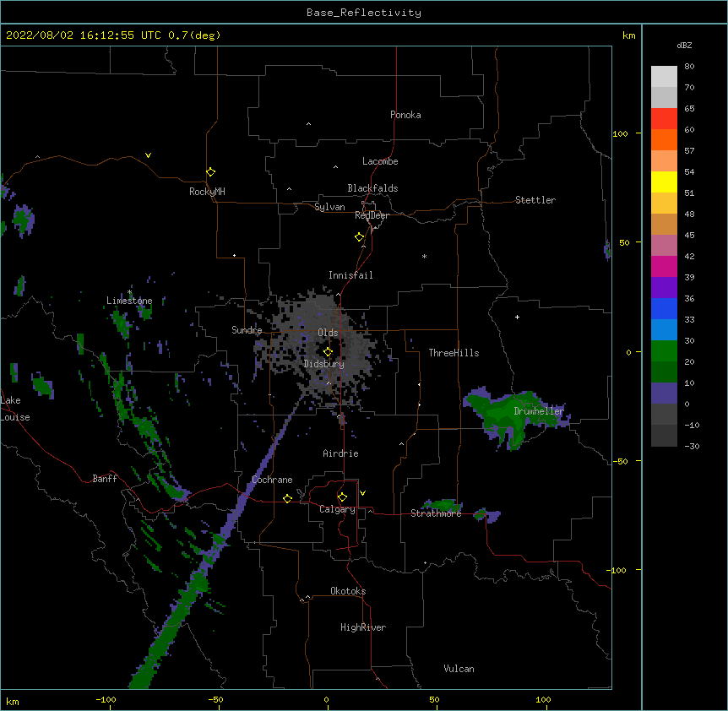Click the dBZ legend heading
Screen dimensions: 728x711
coord(684,46)
